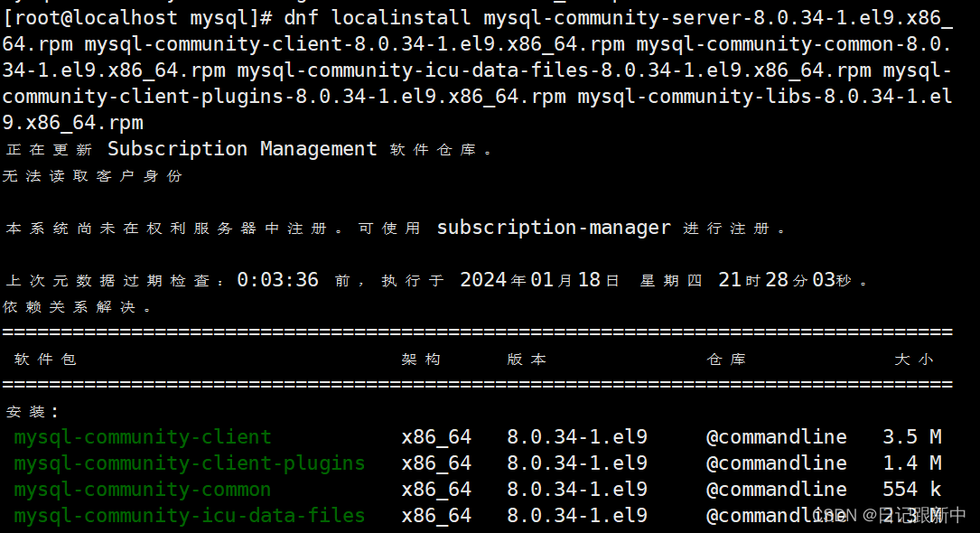
Task: Click the 仓库 column header
Action: point(726,358)
